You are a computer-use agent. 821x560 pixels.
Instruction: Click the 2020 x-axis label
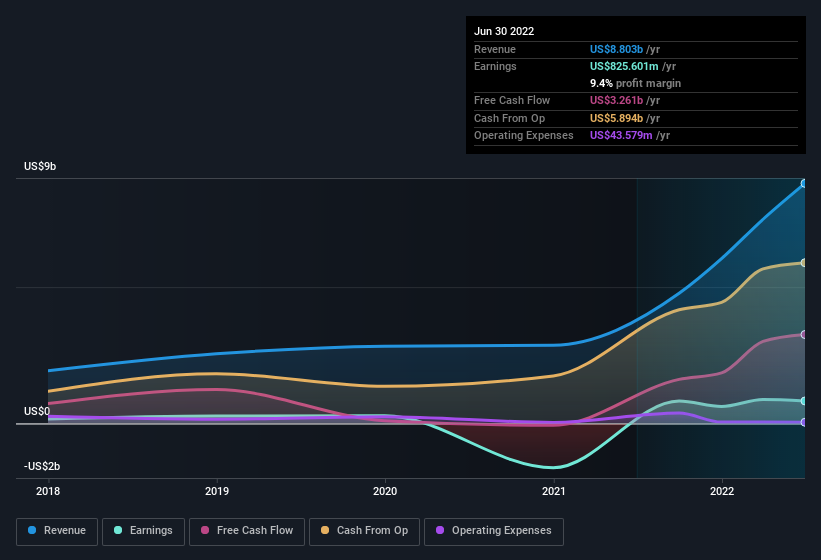(385, 491)
